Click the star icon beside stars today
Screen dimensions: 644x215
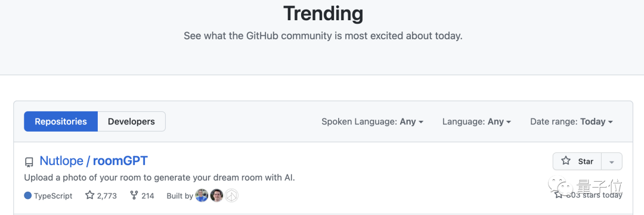(558, 195)
